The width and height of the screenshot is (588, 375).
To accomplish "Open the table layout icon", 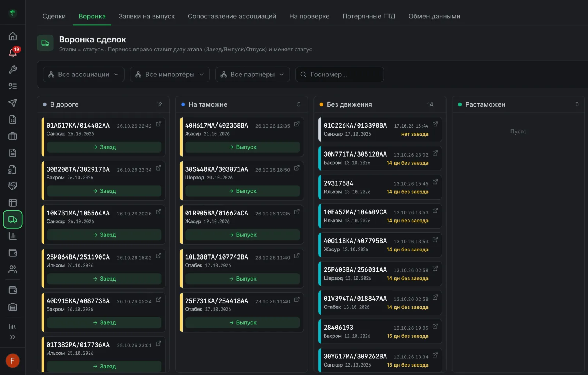I will (12, 203).
